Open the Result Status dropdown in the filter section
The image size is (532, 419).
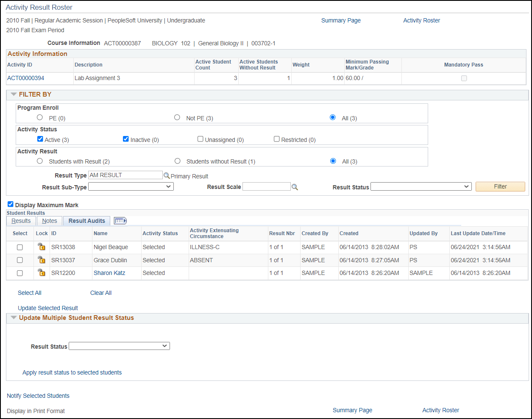coord(421,186)
